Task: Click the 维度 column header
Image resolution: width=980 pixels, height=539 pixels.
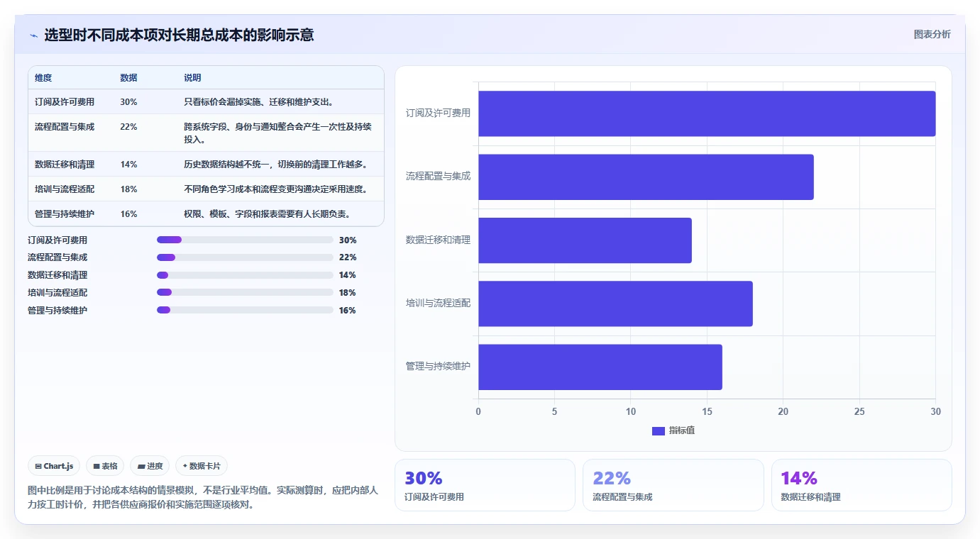Action: coord(43,78)
